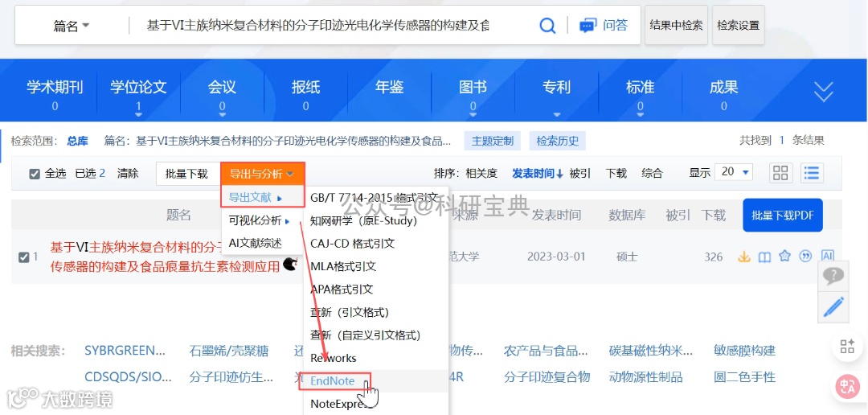The width and height of the screenshot is (868, 415).
Task: Clear selection with 清除 link
Action: coord(128,174)
